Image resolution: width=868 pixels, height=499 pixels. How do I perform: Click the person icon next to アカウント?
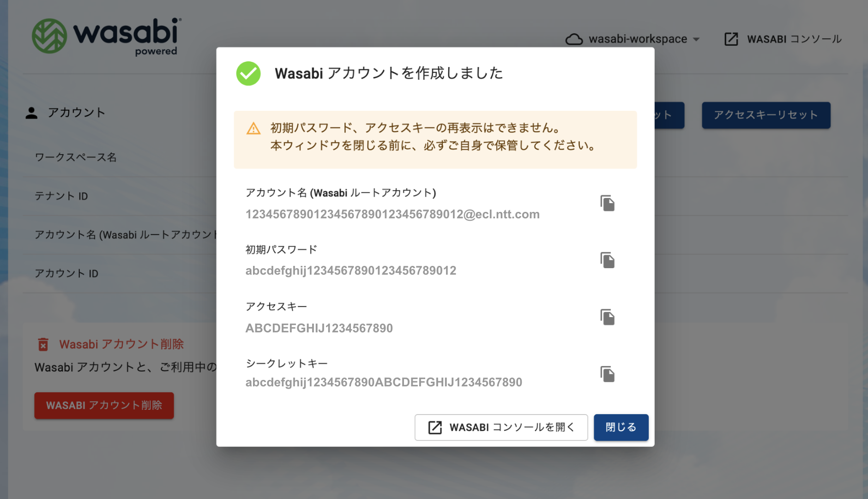(31, 113)
